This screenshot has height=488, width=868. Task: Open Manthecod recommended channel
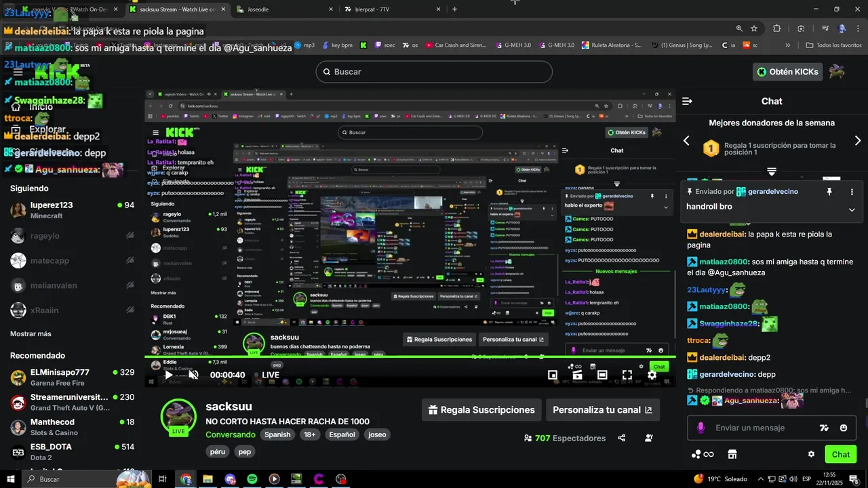[x=73, y=427]
